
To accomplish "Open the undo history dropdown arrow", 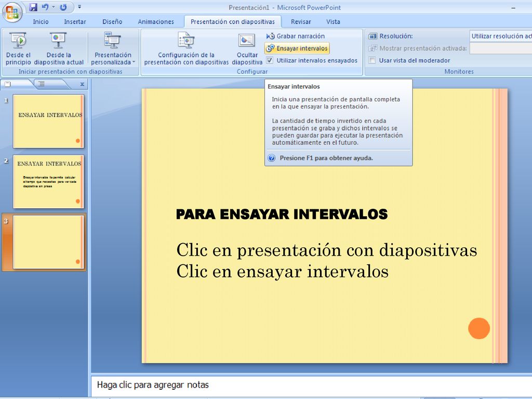I will point(54,7).
